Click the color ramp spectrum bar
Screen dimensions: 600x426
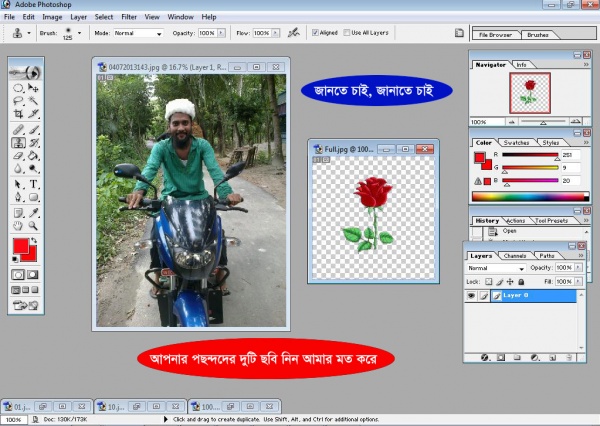tap(530, 197)
